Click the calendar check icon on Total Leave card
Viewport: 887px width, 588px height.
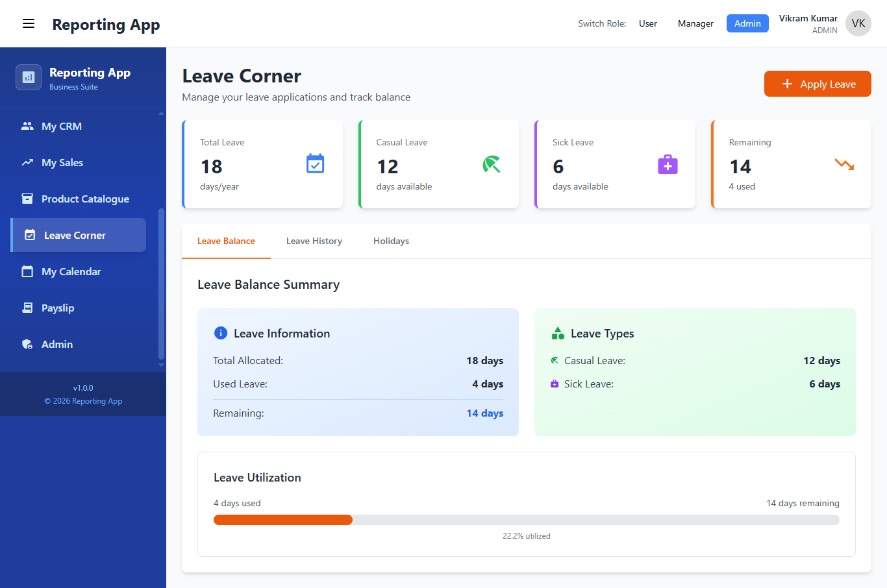315,164
